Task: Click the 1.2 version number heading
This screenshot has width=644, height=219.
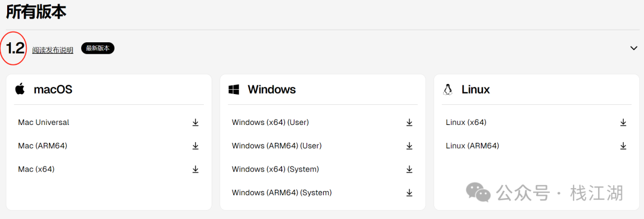Action: tap(16, 48)
